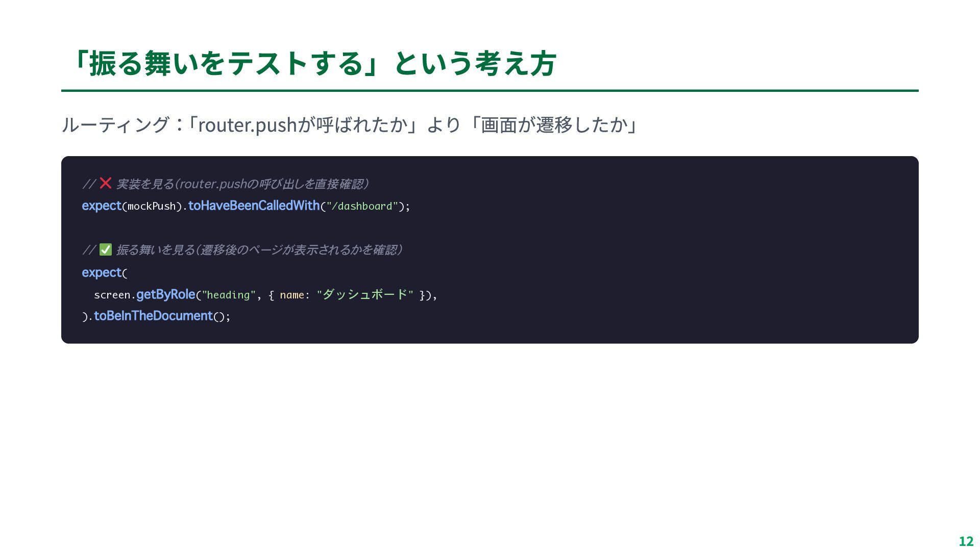980x551 pixels.
Task: Click the name property key
Action: (291, 295)
